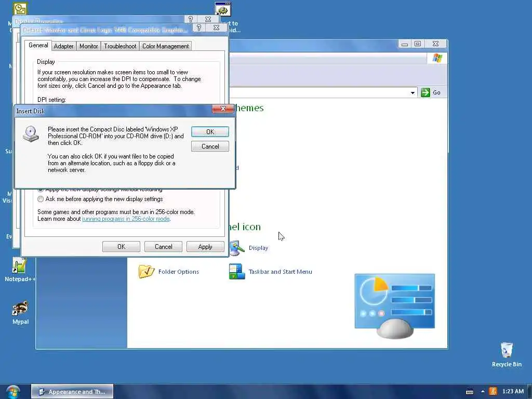Open the Taskbar and Start Menu link
This screenshot has width=532, height=399.
[x=280, y=272]
